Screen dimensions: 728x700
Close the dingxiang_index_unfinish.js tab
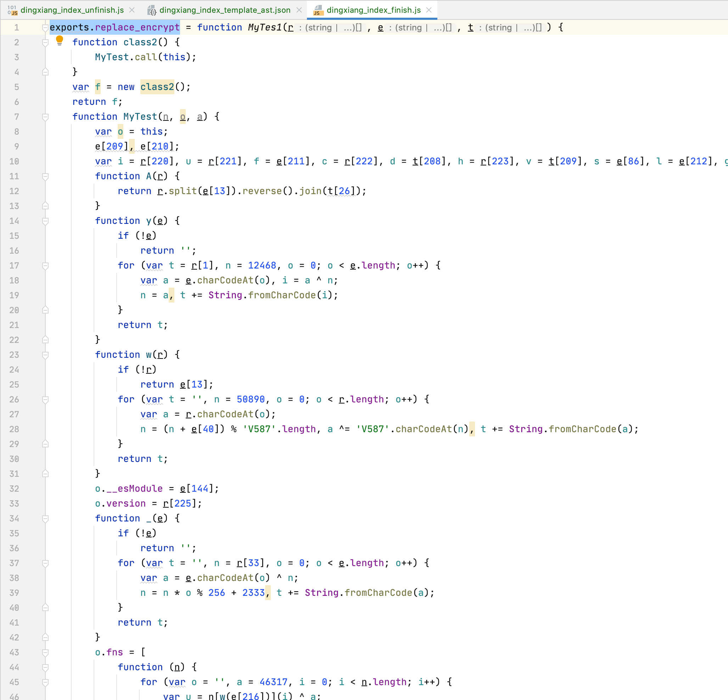132,10
